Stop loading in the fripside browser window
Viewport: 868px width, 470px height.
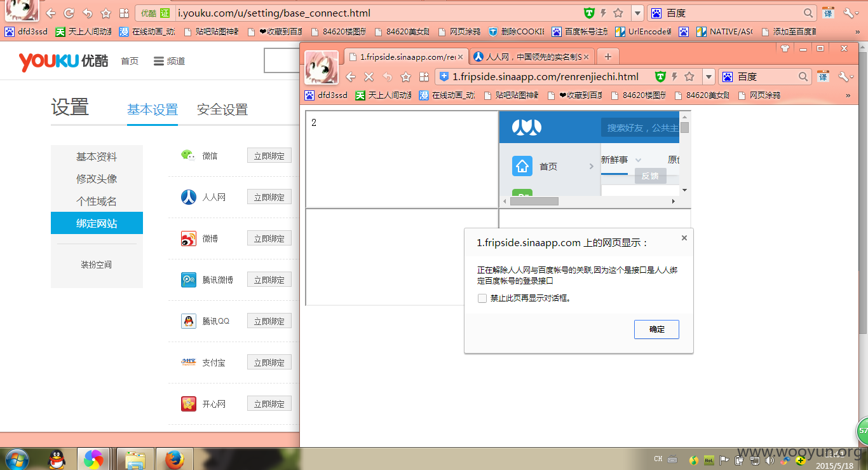(369, 77)
